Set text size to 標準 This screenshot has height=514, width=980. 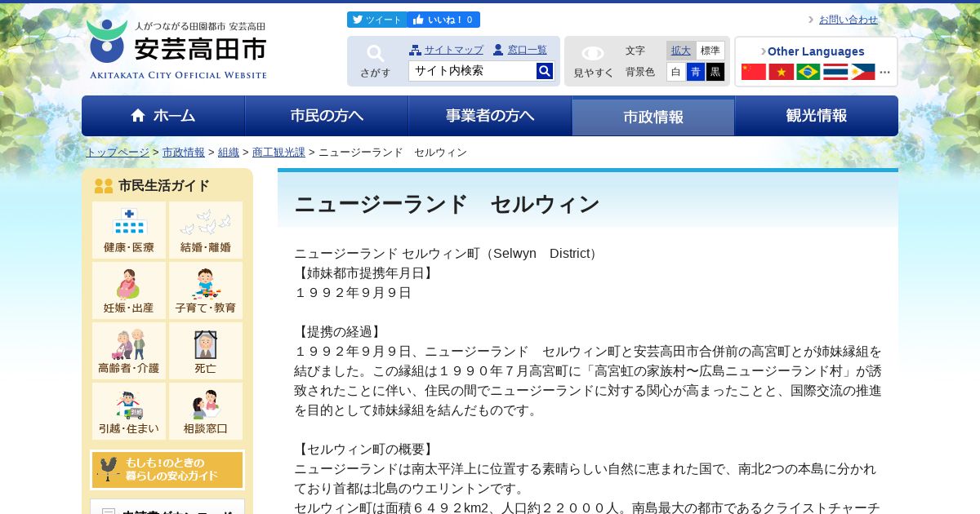(710, 51)
